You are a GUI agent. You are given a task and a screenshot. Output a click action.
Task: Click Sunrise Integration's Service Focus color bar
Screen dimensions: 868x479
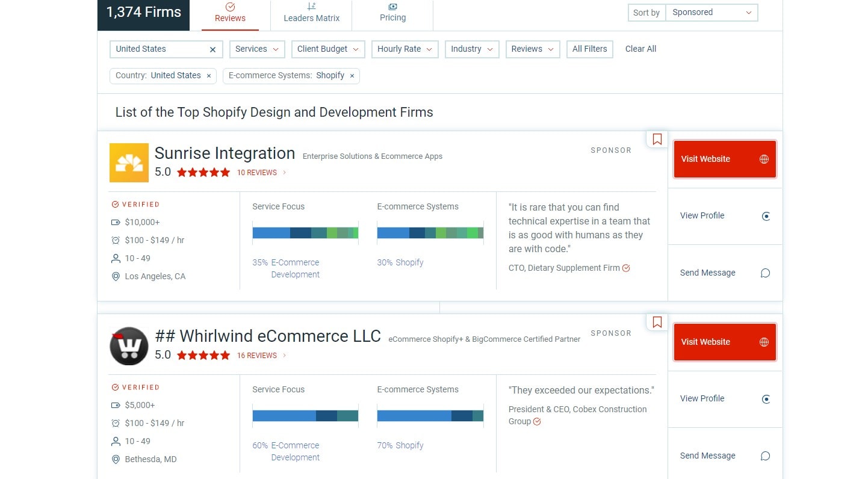[x=305, y=233]
